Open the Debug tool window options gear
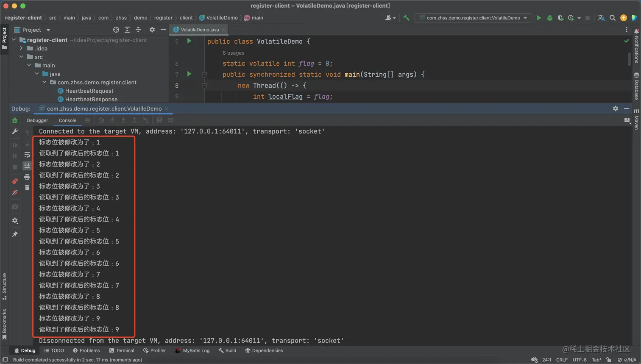 tap(616, 108)
